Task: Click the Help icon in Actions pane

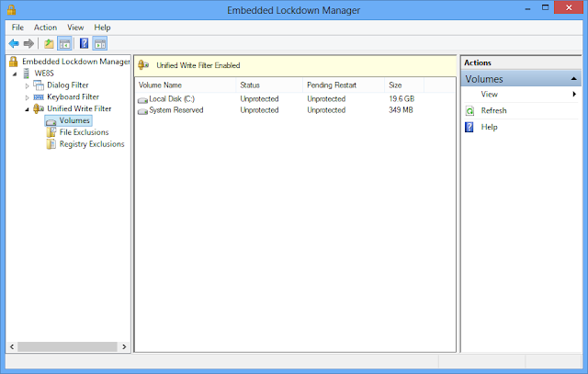Action: tap(469, 127)
